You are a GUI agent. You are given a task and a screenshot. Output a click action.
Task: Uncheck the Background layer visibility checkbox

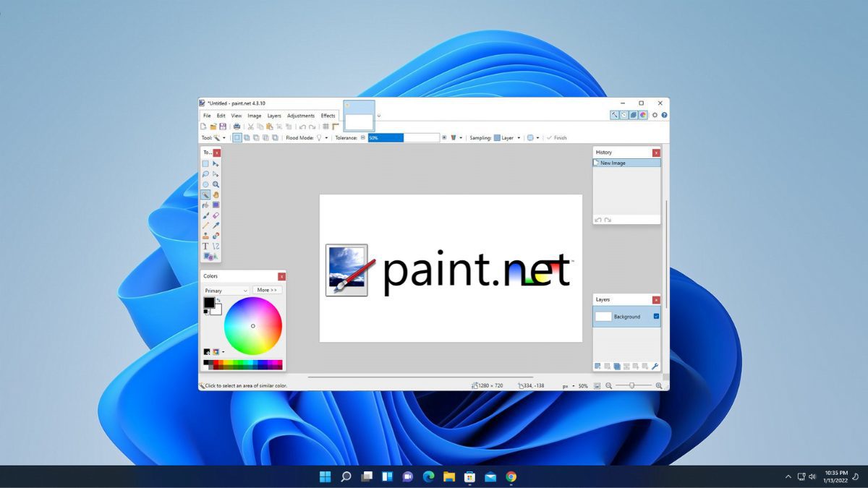tap(656, 316)
